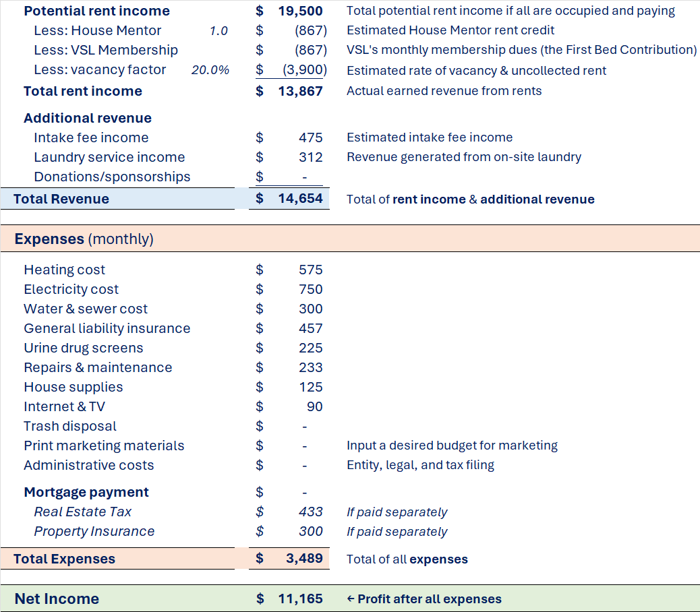Click the 'Actual earned revenue from rents' note
The image size is (700, 612).
pyautogui.click(x=444, y=91)
